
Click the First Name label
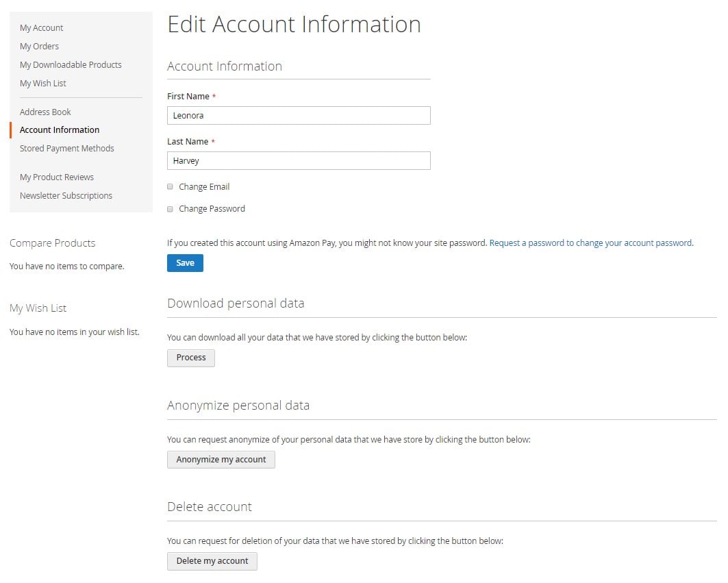click(188, 97)
